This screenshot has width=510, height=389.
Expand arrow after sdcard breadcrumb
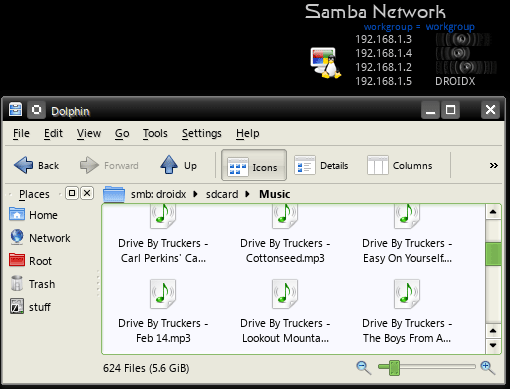pos(247,194)
